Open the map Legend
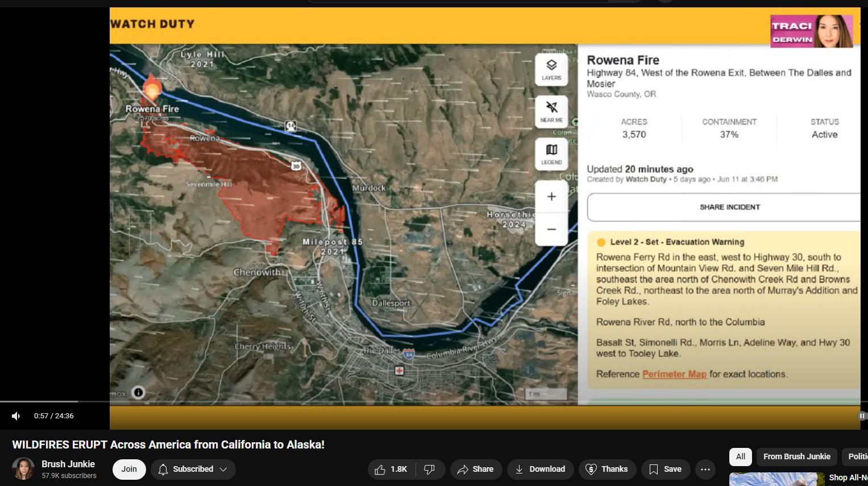 (551, 153)
